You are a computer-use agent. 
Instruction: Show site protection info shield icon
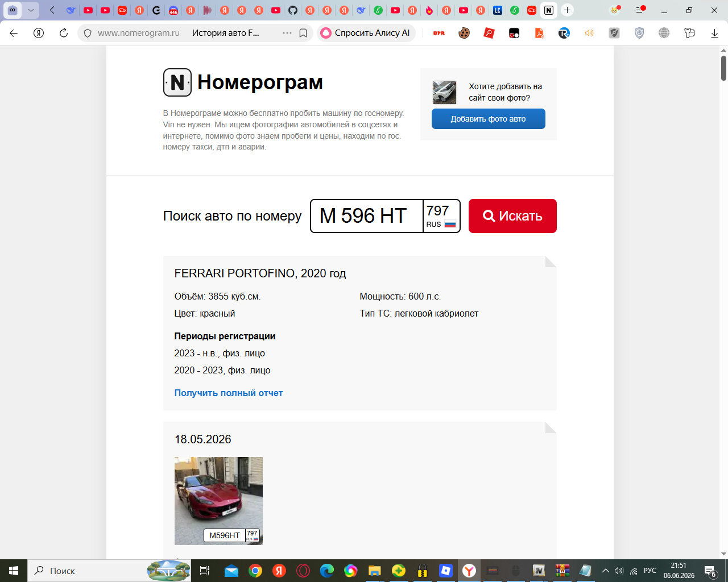point(88,33)
